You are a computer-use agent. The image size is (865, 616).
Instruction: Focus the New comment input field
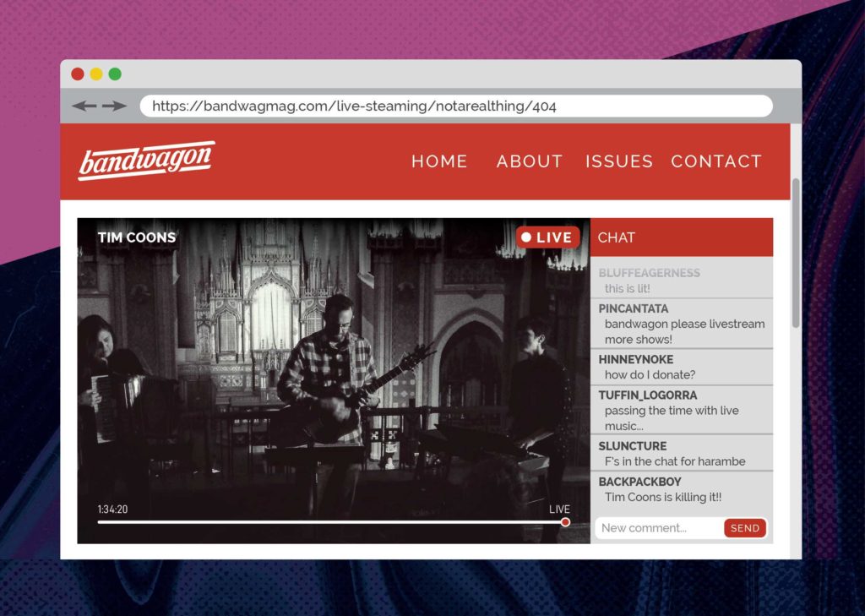(660, 528)
